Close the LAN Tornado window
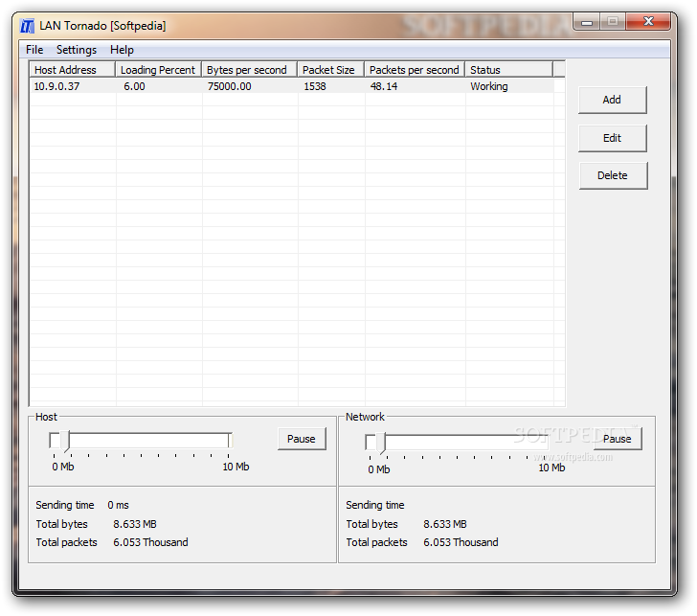Viewport: 697px width, 616px height. pyautogui.click(x=648, y=21)
